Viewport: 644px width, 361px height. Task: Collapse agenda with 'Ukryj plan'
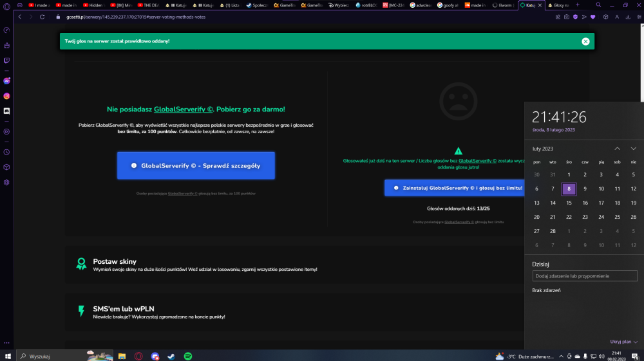(623, 342)
